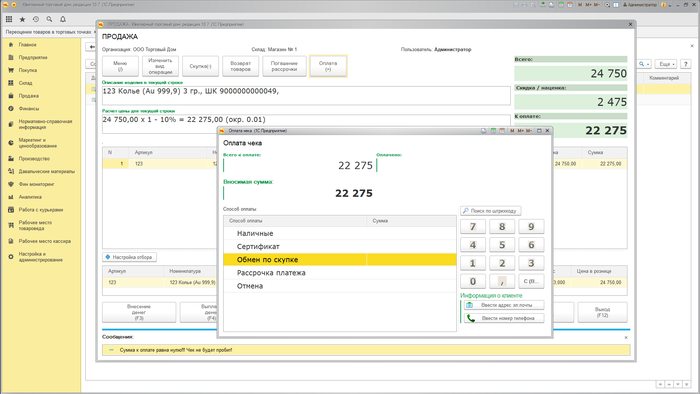Click keypad digit 7

473,227
